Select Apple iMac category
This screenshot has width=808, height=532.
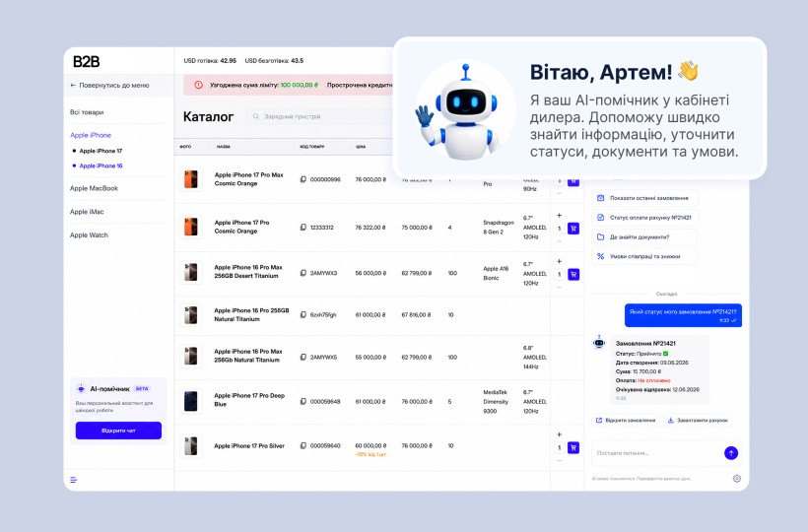(x=87, y=212)
